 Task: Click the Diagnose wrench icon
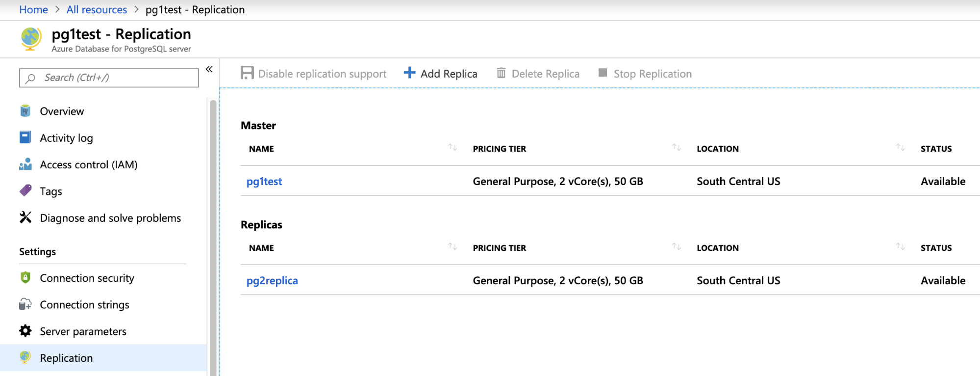25,217
